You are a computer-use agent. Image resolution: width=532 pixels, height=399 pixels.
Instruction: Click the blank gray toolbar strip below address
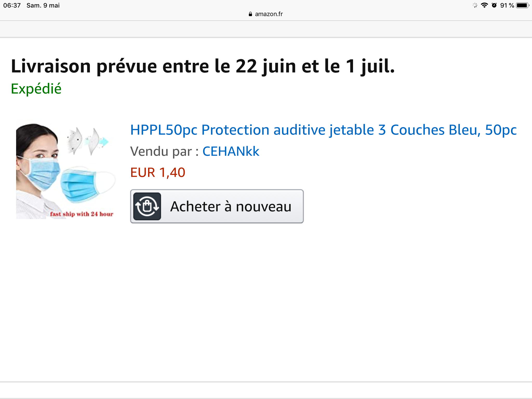tap(266, 29)
